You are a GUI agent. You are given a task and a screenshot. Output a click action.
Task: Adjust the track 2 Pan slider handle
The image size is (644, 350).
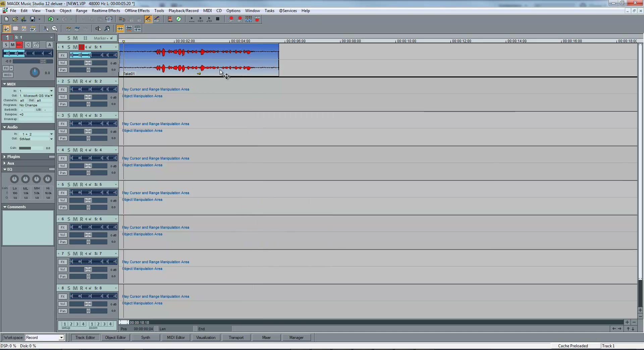coord(88,104)
